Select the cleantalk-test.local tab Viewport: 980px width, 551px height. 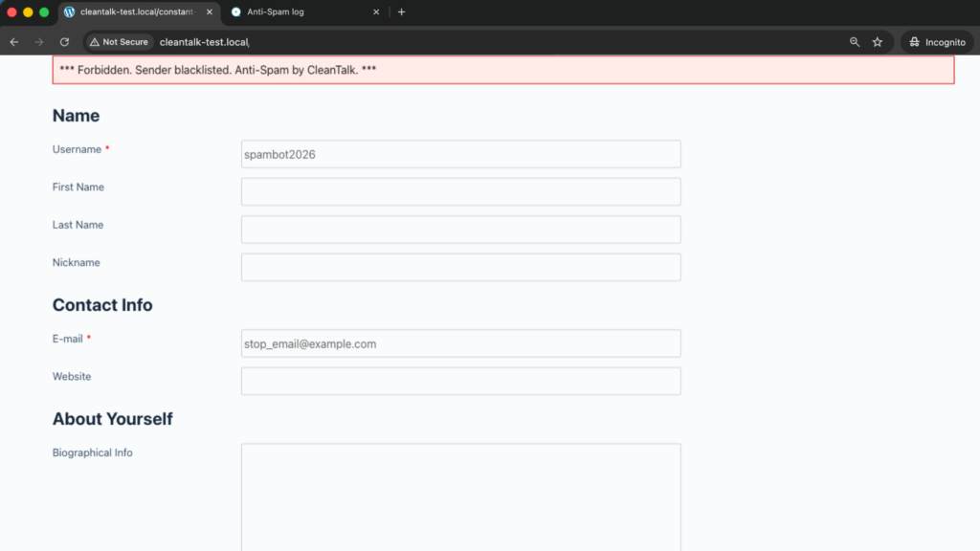139,11
